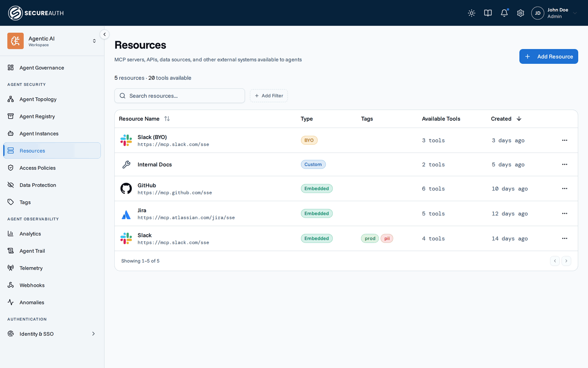The width and height of the screenshot is (588, 368).
Task: Open Agent Governance in the sidebar
Action: [52, 68]
